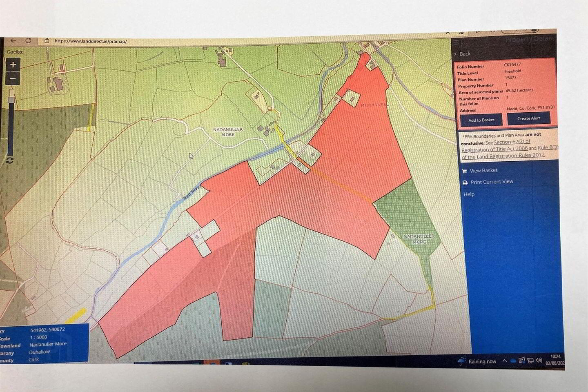Open the Help menu item
Image resolution: width=588 pixels, height=392 pixels.
point(469,194)
